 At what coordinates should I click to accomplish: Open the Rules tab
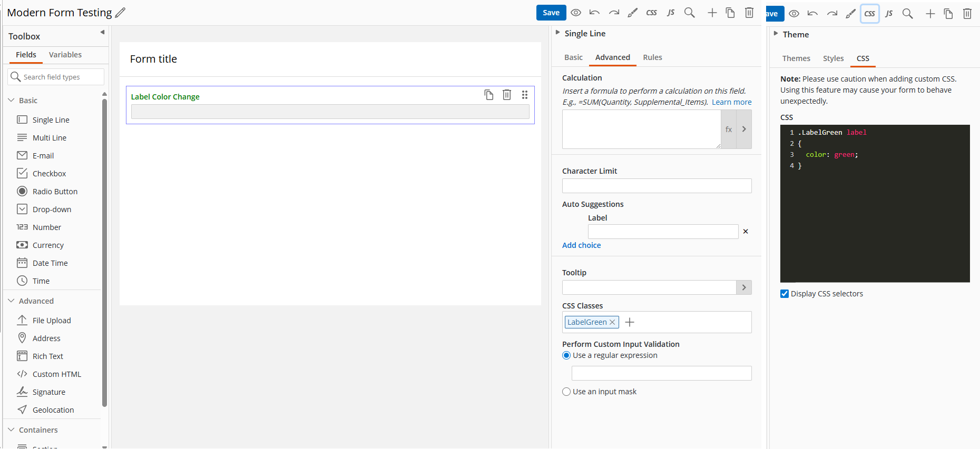pos(652,57)
